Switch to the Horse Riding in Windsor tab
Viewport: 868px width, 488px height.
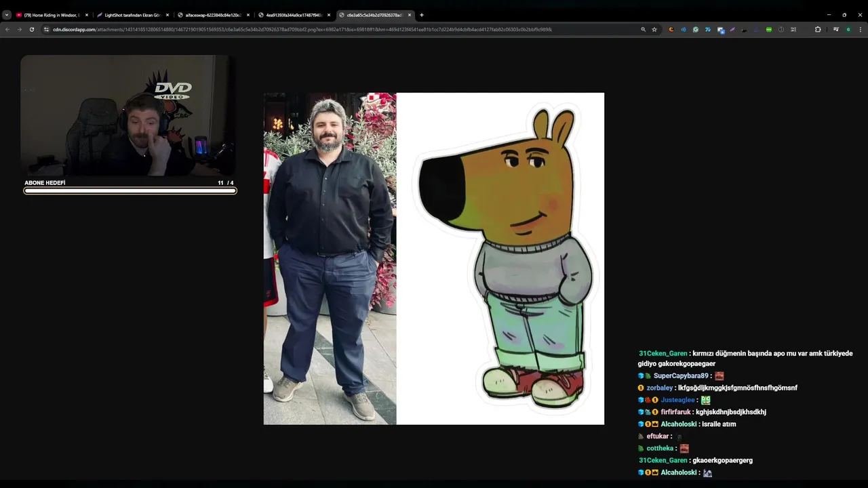[x=52, y=15]
